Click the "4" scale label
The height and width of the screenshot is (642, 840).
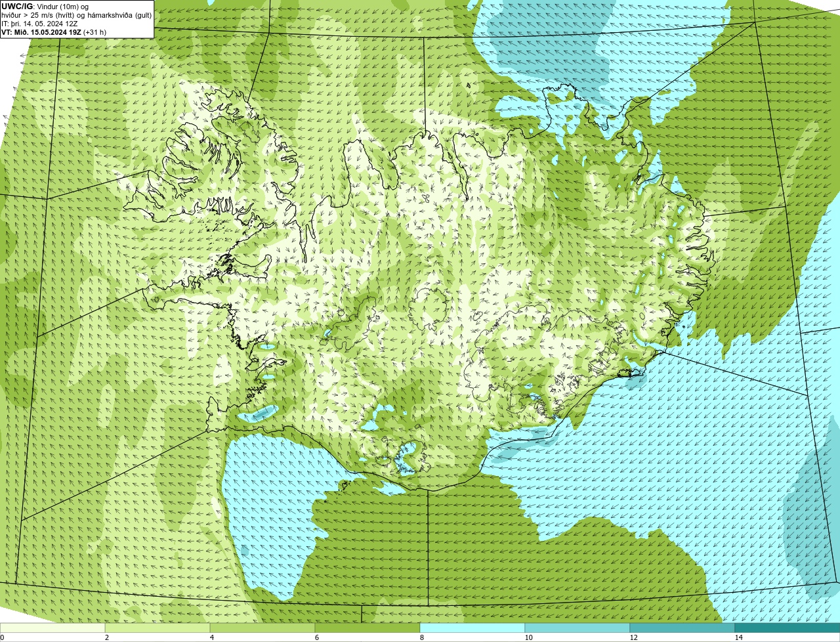tap(211, 637)
